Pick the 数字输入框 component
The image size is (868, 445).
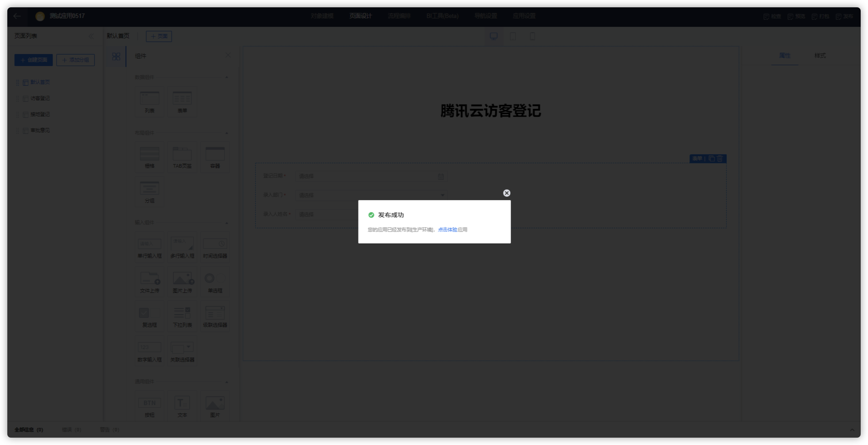pos(149,351)
